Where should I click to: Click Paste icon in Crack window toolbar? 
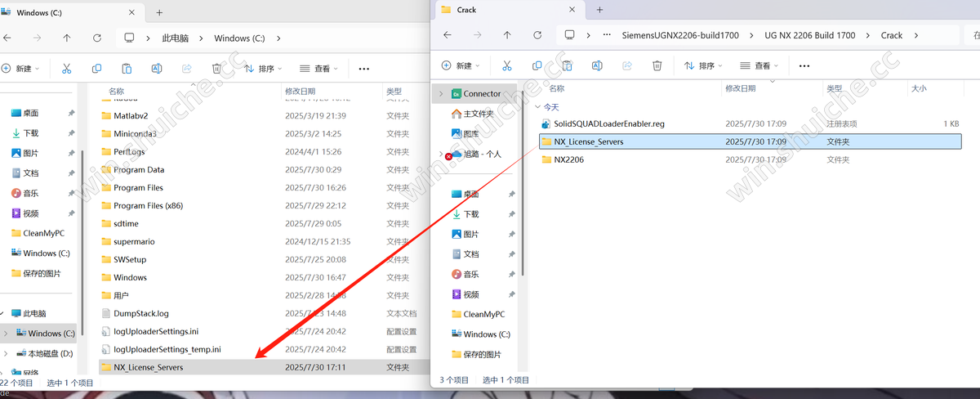click(x=567, y=65)
